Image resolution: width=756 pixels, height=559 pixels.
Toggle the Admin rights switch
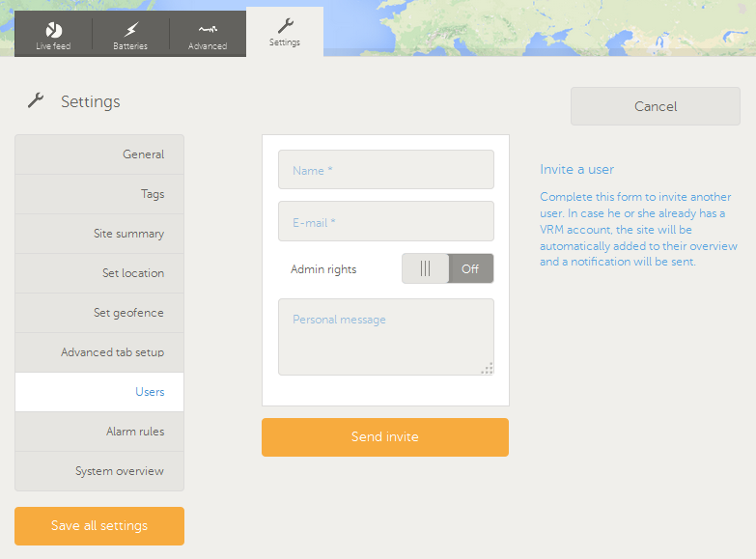[x=447, y=268]
